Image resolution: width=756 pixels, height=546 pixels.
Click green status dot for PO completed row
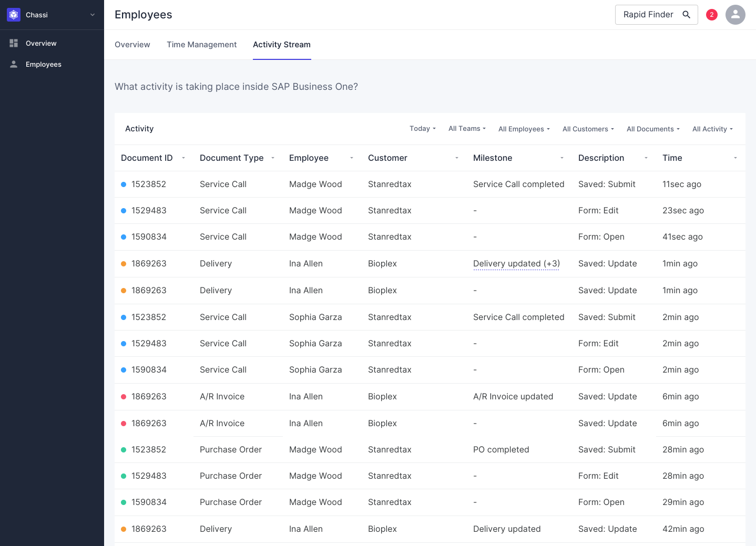[x=124, y=450]
